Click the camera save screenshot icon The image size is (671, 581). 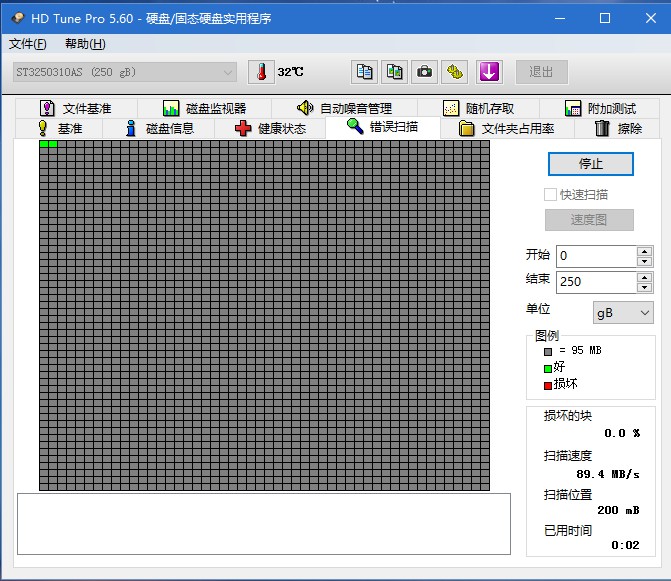425,72
